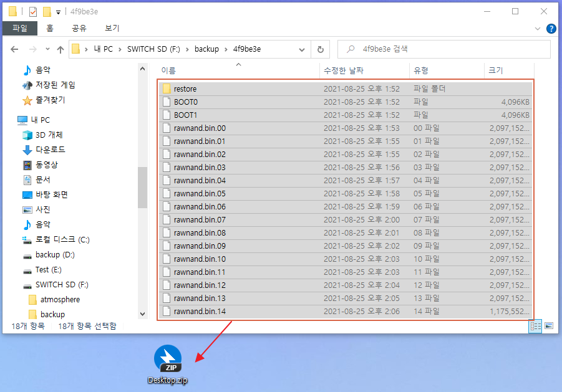The width and height of the screenshot is (562, 392).
Task: Click the 1,175,552 size value
Action: tap(510, 311)
